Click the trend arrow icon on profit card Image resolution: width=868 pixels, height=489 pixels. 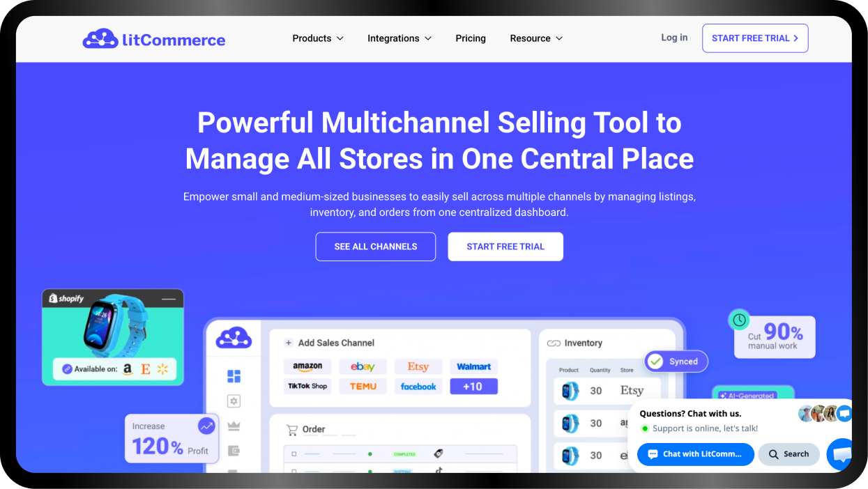(206, 426)
